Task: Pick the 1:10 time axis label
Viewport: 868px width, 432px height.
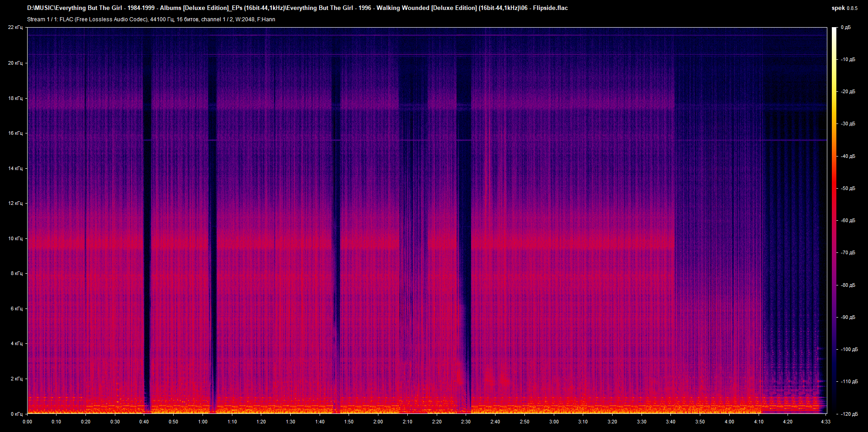Action: click(232, 422)
